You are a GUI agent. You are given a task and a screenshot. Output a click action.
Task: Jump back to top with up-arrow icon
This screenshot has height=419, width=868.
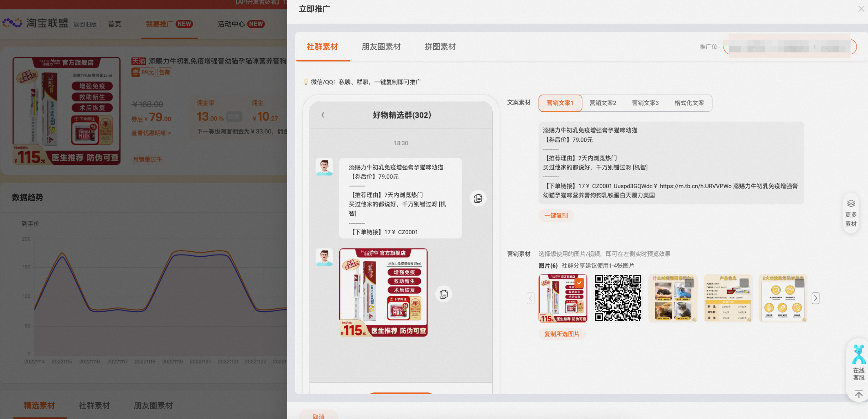click(859, 394)
